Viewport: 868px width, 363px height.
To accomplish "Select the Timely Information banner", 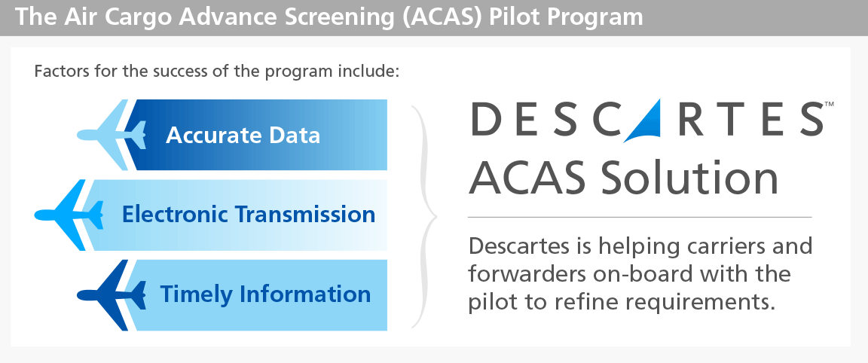I will click(255, 295).
